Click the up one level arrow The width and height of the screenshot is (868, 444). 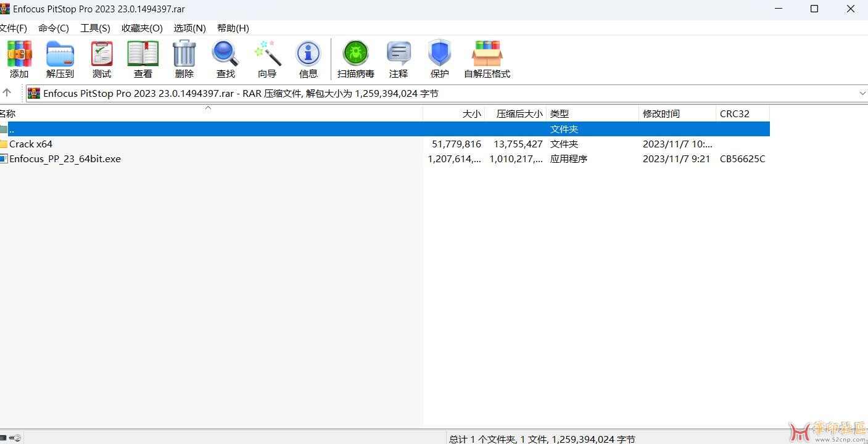pos(7,93)
